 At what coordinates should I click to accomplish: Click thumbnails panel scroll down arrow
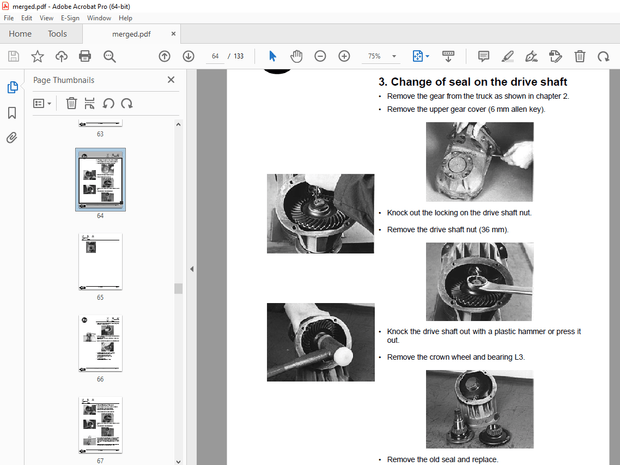coord(178,461)
